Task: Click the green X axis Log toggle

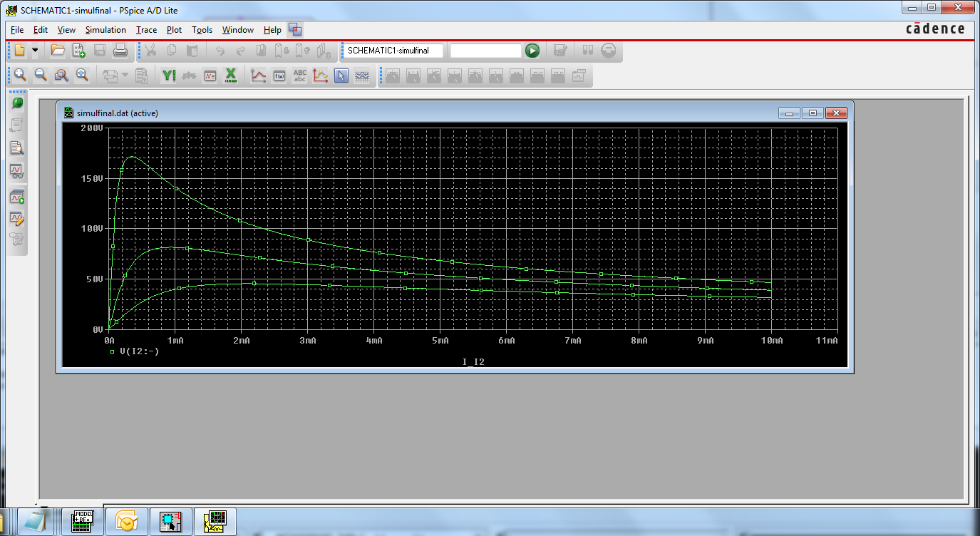Action: [x=231, y=75]
